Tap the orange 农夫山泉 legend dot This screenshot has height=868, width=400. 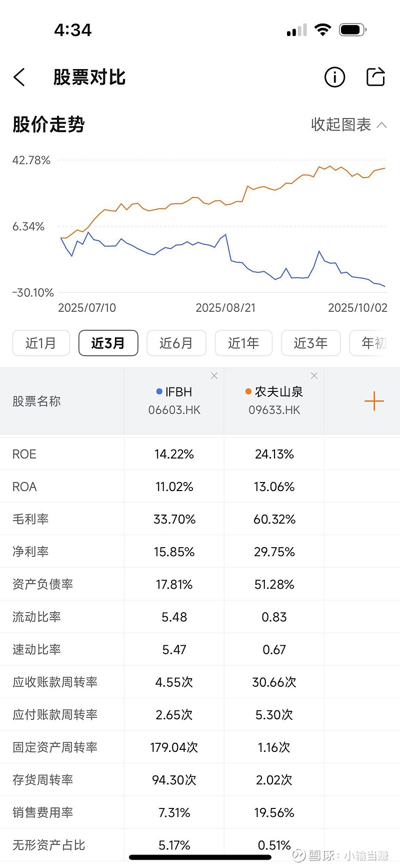click(248, 391)
